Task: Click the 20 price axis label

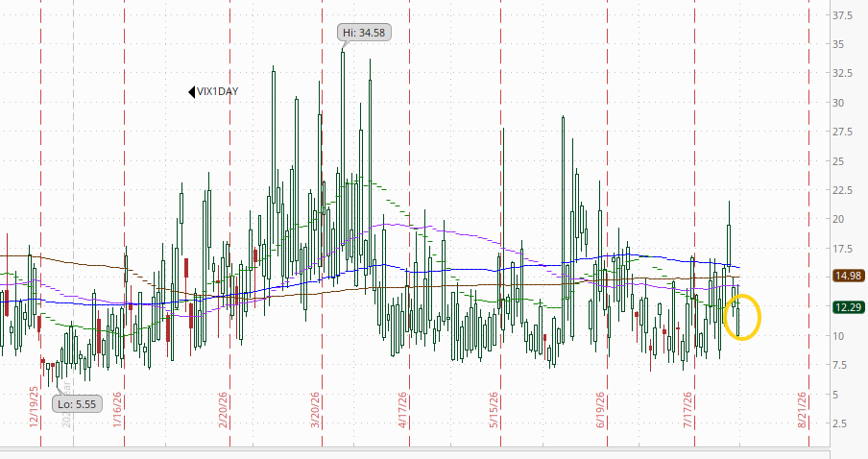Action: click(x=838, y=219)
